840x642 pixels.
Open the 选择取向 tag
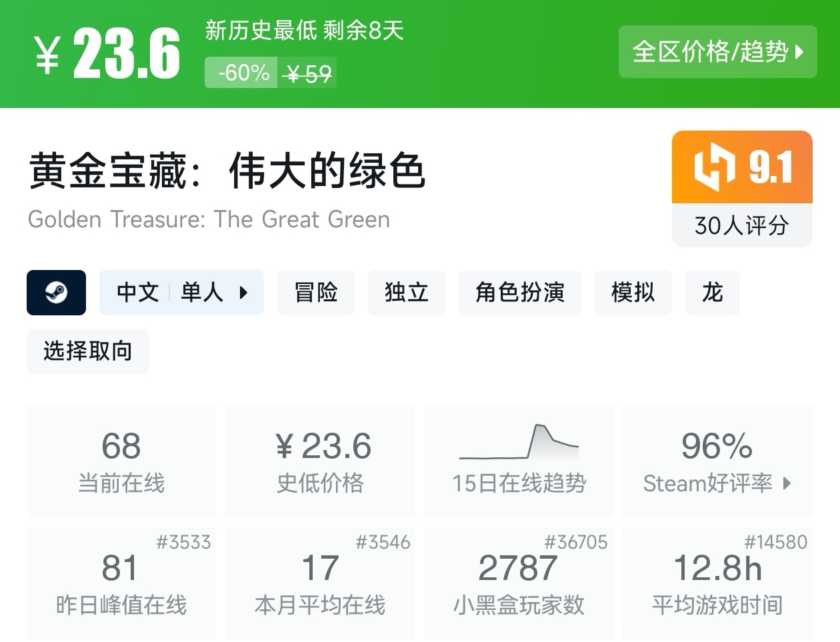click(87, 351)
